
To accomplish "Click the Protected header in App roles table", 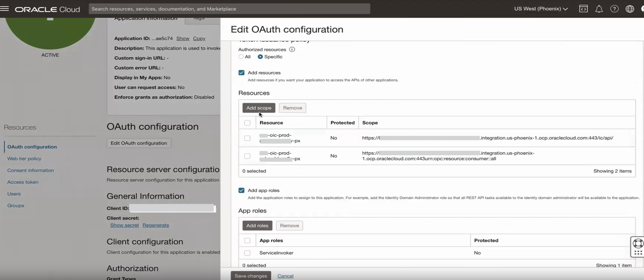I will coord(486,240).
